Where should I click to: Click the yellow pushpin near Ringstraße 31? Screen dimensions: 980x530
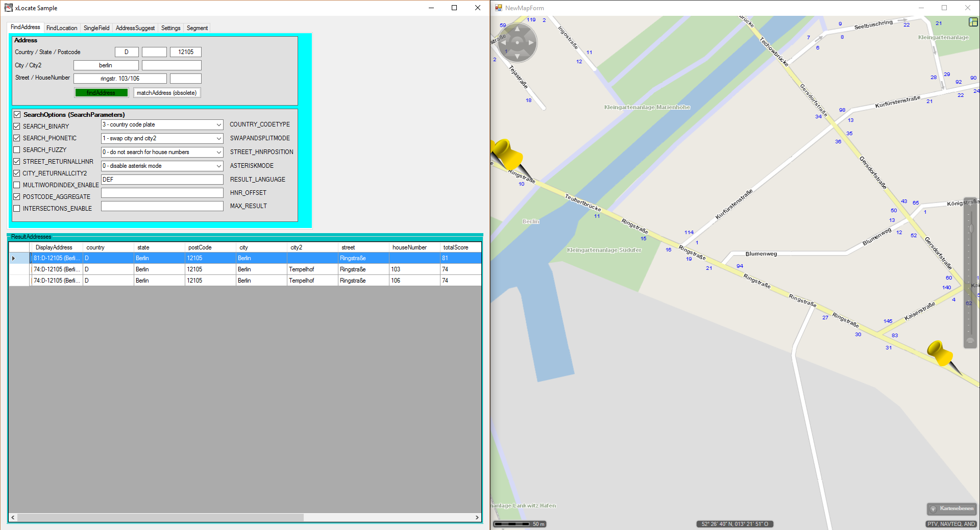[x=940, y=353]
